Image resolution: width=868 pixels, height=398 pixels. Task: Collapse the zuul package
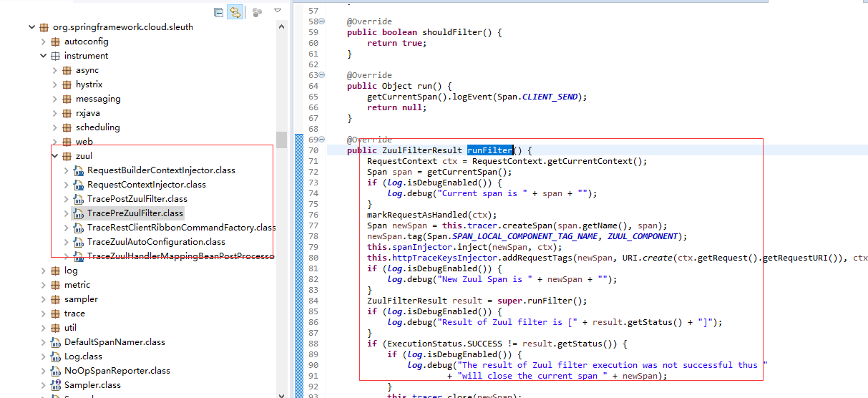coord(54,156)
